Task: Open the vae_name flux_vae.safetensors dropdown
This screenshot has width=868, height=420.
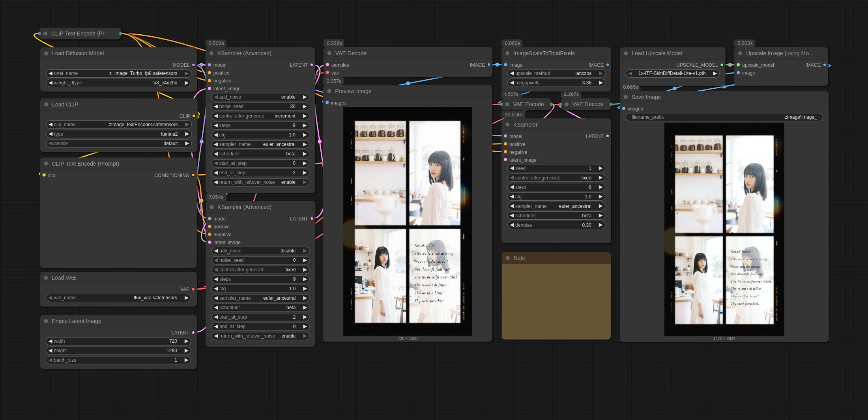Action: pos(118,298)
